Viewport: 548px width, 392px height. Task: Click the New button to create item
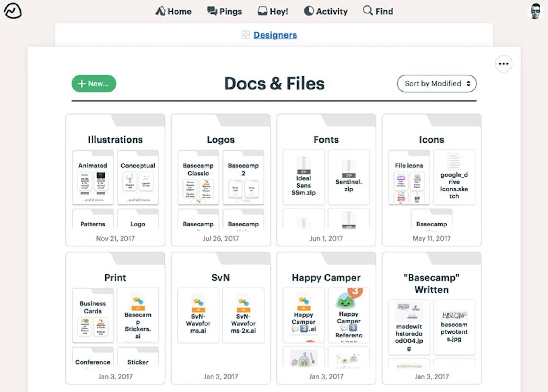[94, 83]
